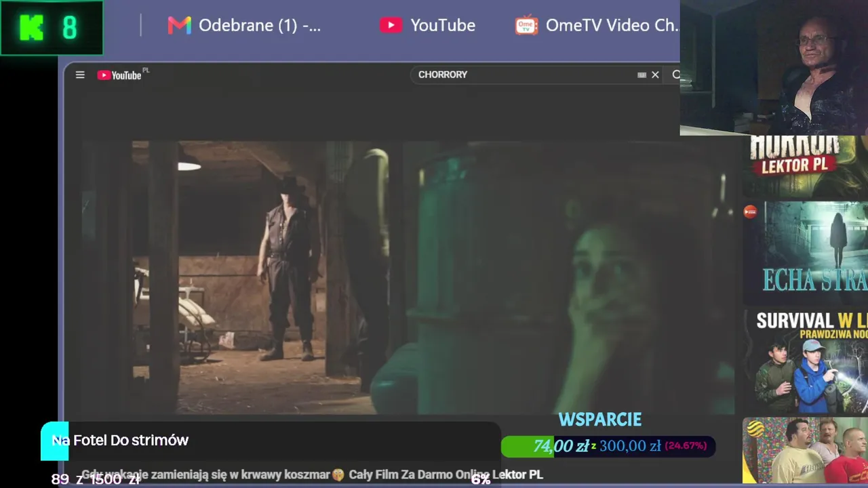Open the on-screen keyboard in the search box
868x488 pixels.
[642, 75]
